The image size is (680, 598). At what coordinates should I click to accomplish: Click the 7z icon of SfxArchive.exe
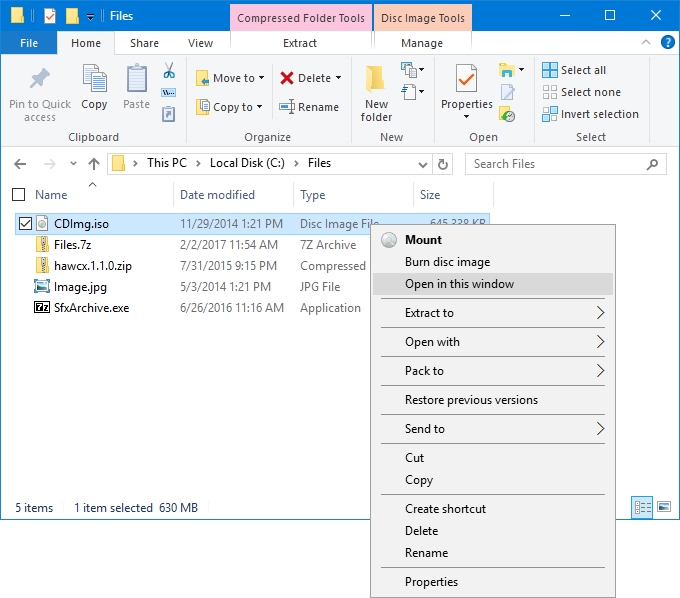(x=42, y=307)
